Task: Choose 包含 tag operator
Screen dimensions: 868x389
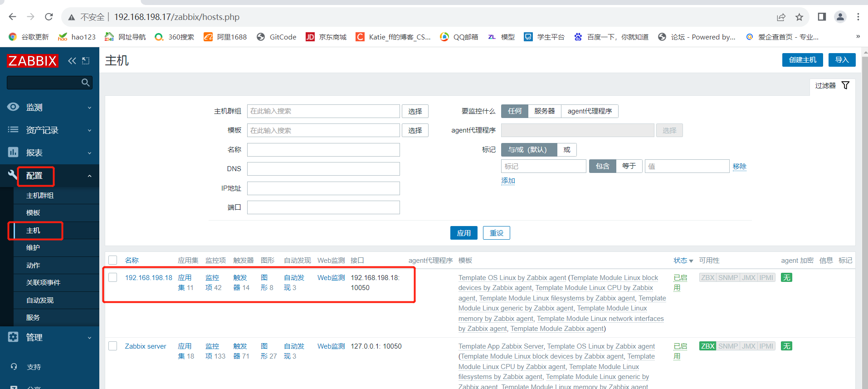Action: (x=602, y=166)
